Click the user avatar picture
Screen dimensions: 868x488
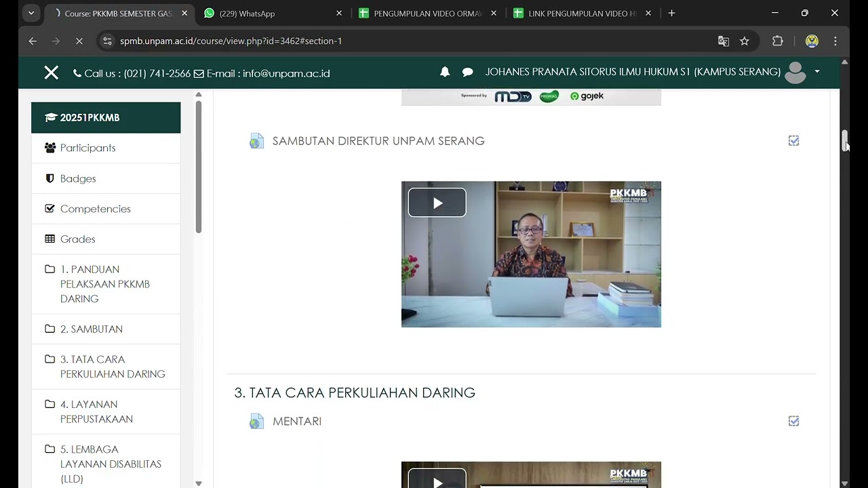point(795,73)
